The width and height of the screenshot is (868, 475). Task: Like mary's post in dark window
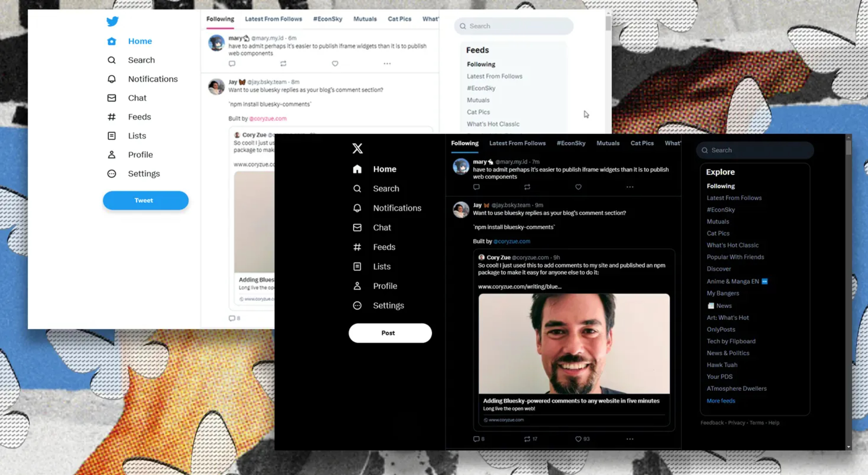point(578,187)
